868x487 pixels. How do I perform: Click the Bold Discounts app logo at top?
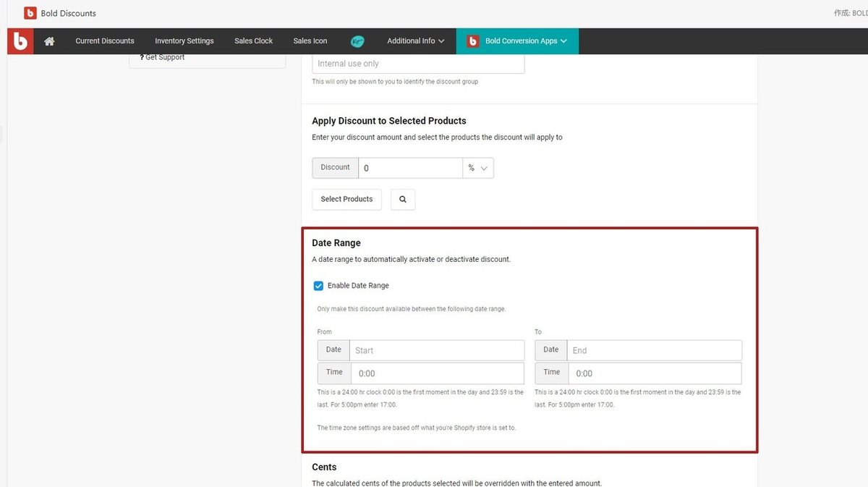pyautogui.click(x=30, y=13)
